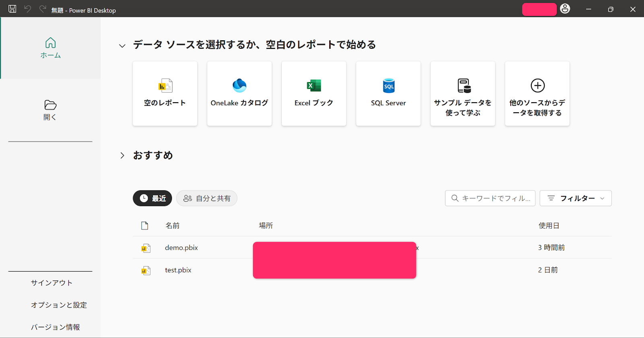Sort by the 名前 column header
The width and height of the screenshot is (644, 338).
pyautogui.click(x=173, y=226)
